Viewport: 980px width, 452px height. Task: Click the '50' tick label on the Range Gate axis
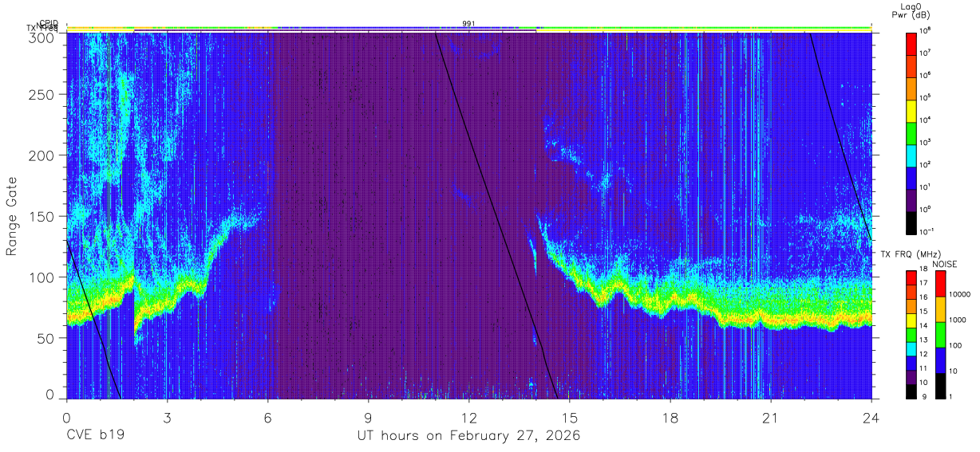(45, 338)
